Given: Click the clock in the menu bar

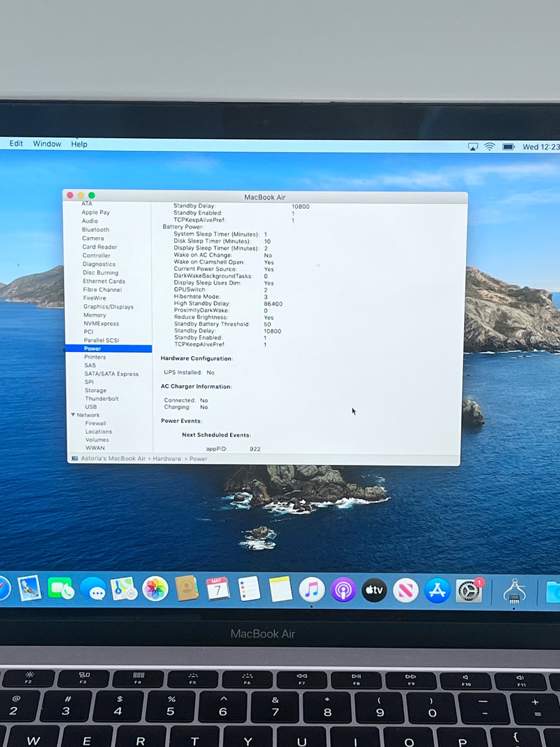Looking at the screenshot, I should pyautogui.click(x=541, y=147).
